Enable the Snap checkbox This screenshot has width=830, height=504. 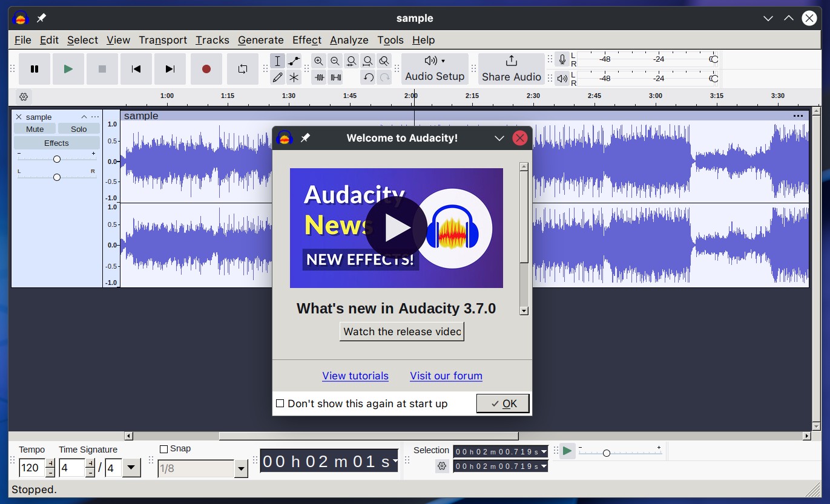[x=163, y=449]
